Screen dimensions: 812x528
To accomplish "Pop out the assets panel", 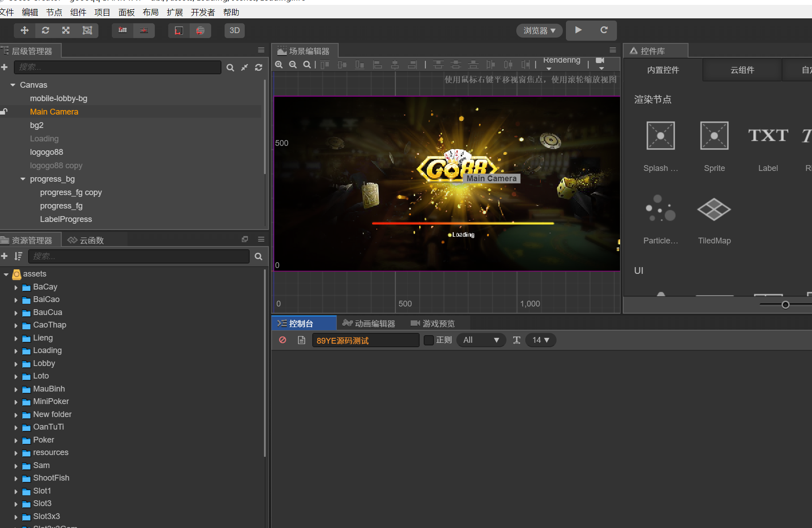I will 245,239.
